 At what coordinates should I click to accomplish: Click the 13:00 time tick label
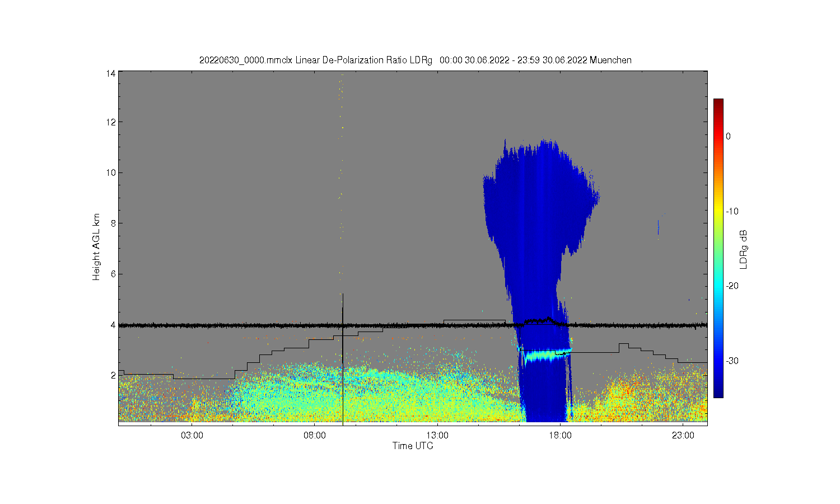(x=437, y=435)
